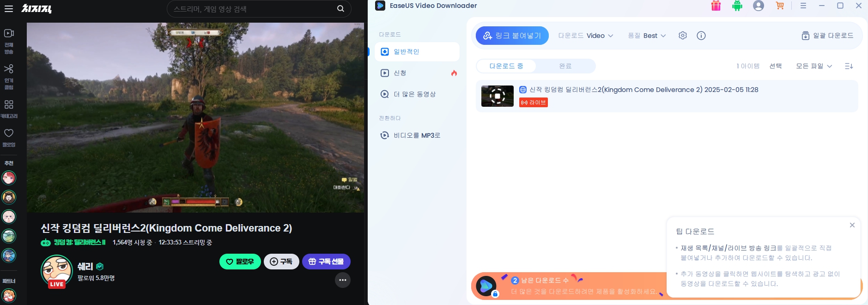
Task: Select the second recommended channel avatar under 추천
Action: pos(9,197)
